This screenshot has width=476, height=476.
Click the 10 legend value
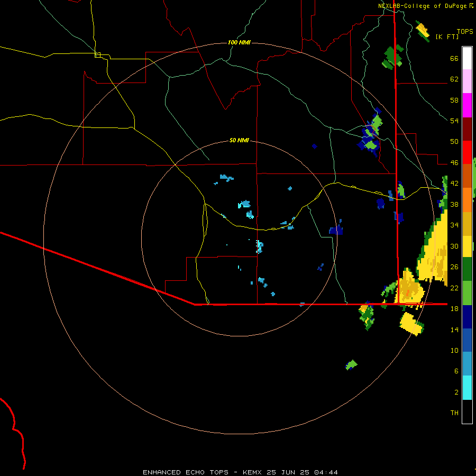coord(454,351)
